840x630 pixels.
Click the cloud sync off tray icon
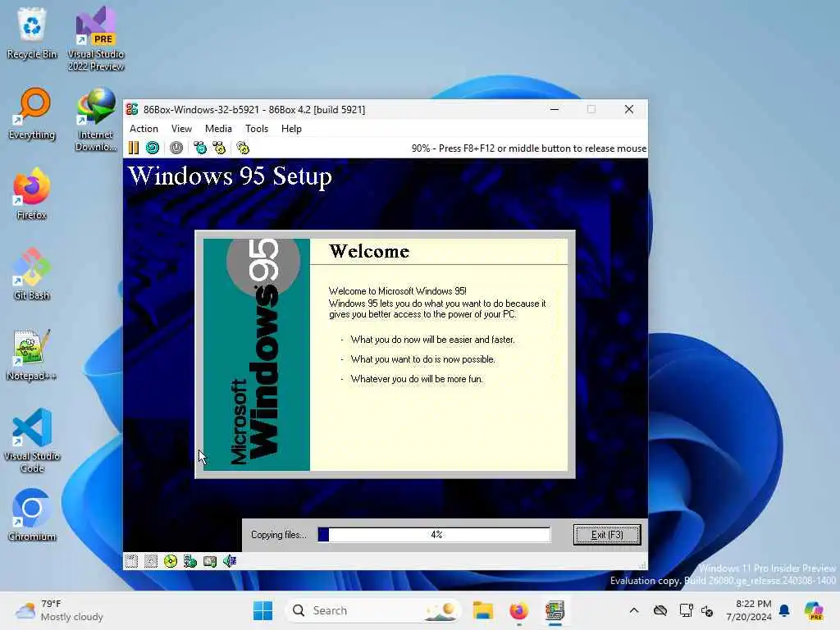(660, 610)
